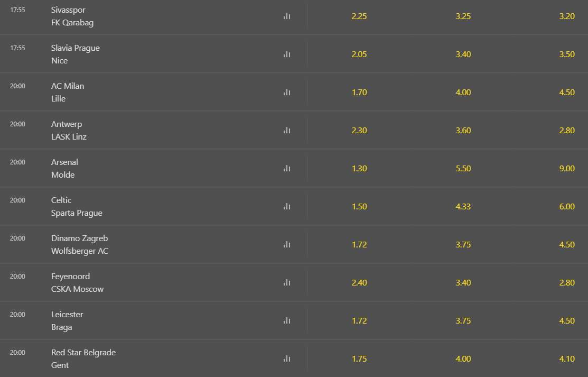Open the Leicester vs Braga match
Screen dimensions: 588x377
[67, 321]
